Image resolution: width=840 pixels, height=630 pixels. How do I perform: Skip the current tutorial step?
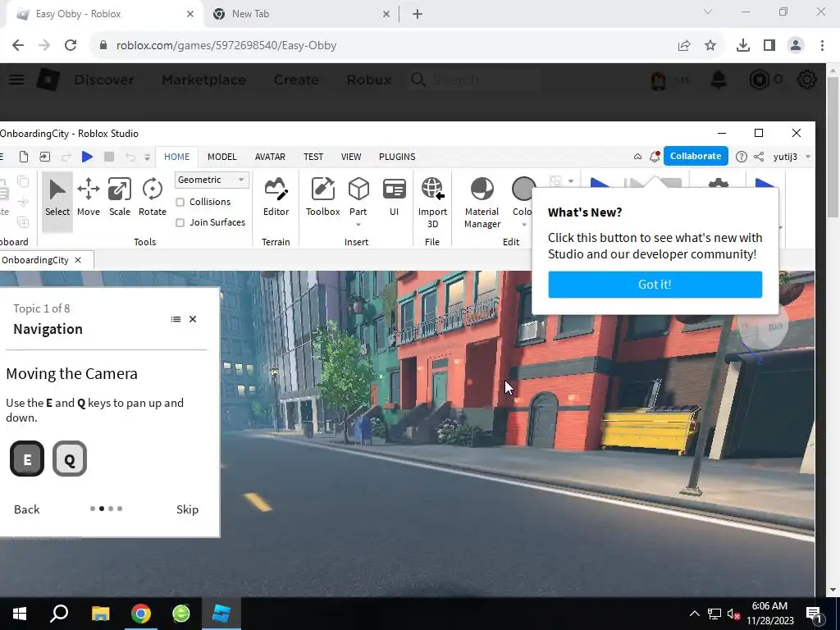click(x=188, y=509)
